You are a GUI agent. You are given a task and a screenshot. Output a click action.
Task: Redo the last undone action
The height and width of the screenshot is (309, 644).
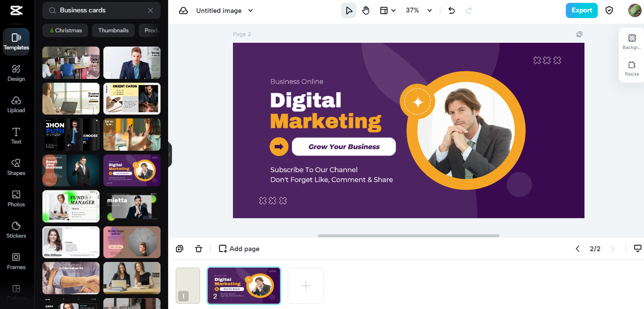click(468, 11)
